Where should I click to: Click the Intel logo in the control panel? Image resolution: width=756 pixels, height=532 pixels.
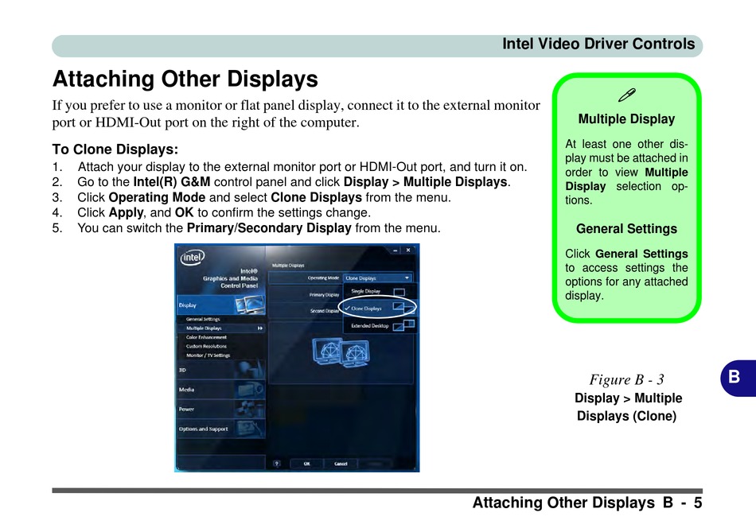click(x=193, y=258)
